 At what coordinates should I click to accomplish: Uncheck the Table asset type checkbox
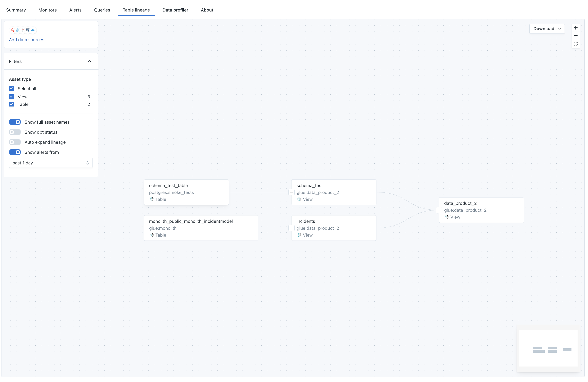point(11,104)
